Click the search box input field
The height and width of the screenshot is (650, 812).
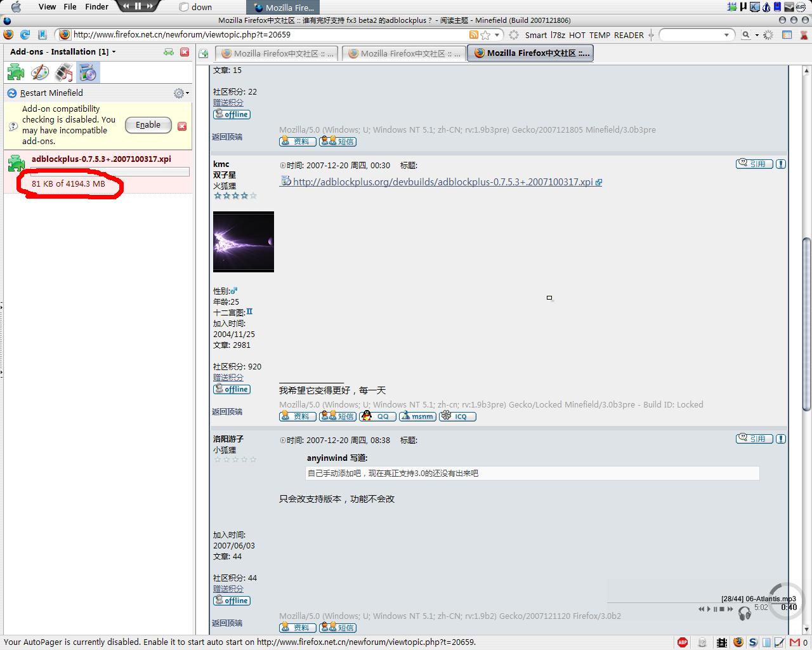tap(690, 35)
